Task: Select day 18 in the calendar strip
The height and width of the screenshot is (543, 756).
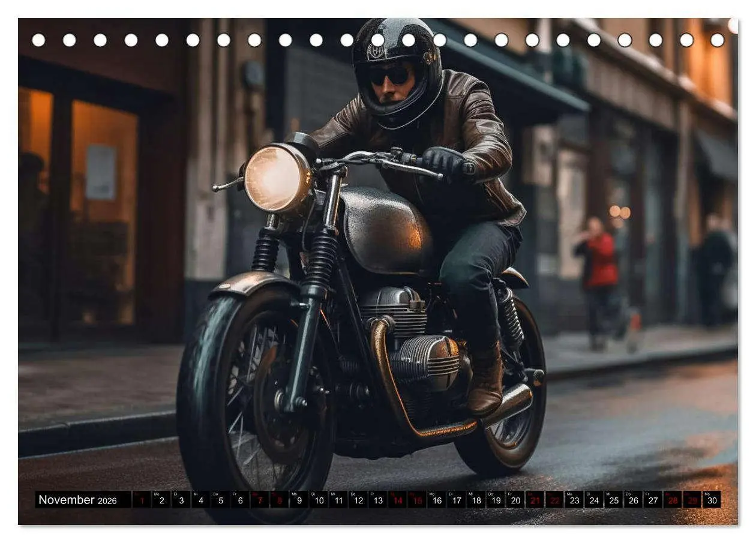Action: tap(476, 500)
